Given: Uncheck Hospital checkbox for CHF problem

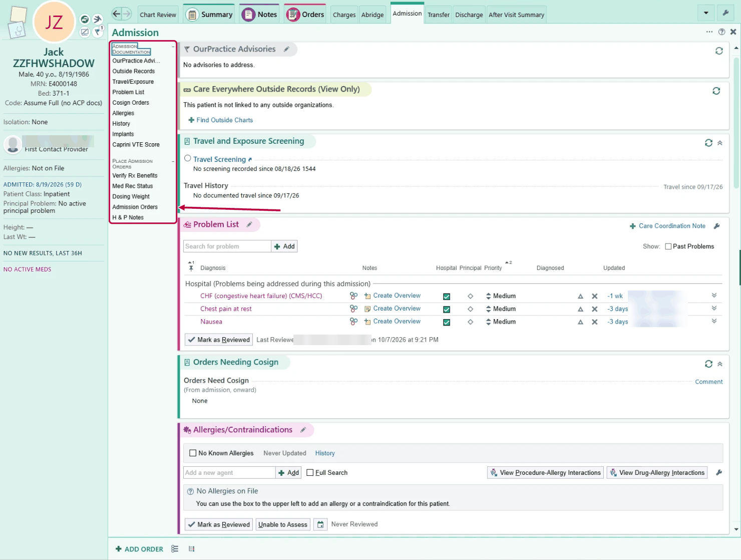Looking at the screenshot, I should [x=447, y=297].
